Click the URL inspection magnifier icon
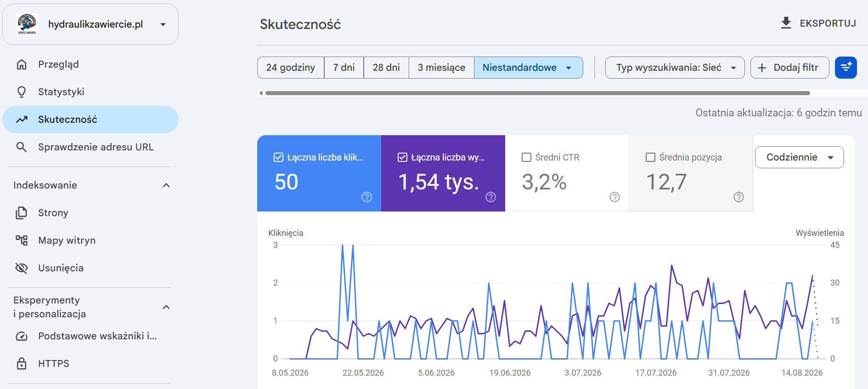 click(22, 147)
